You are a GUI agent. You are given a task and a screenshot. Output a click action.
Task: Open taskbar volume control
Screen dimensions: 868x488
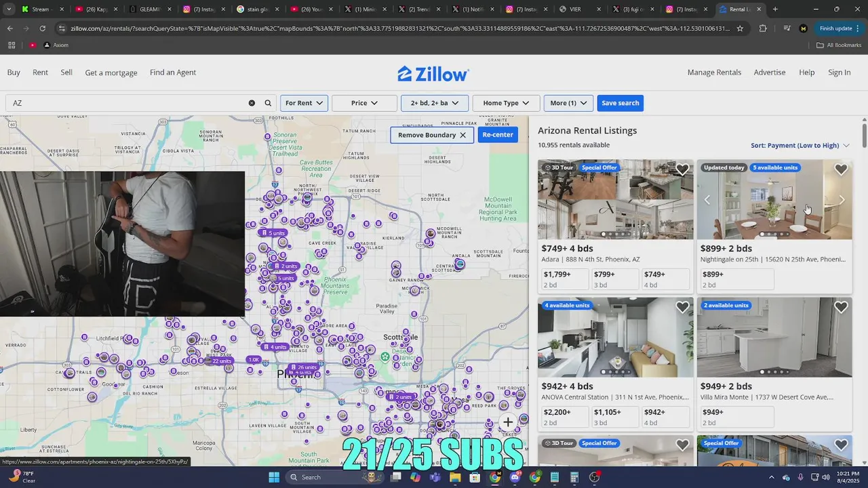(x=826, y=477)
